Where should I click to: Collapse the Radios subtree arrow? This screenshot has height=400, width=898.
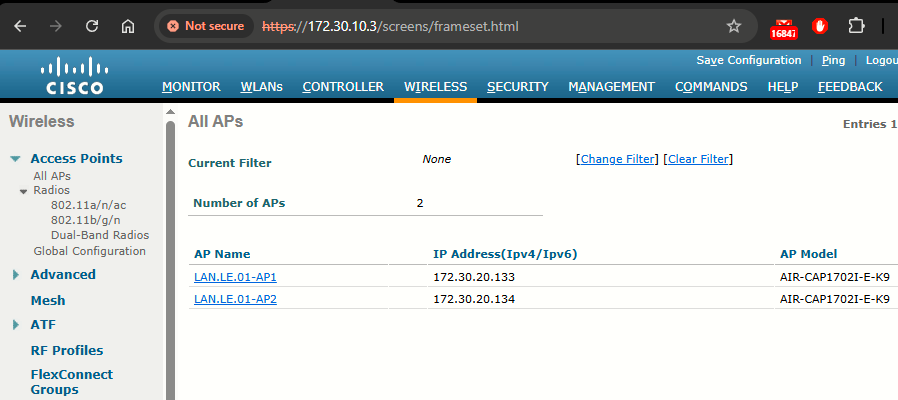coord(23,191)
